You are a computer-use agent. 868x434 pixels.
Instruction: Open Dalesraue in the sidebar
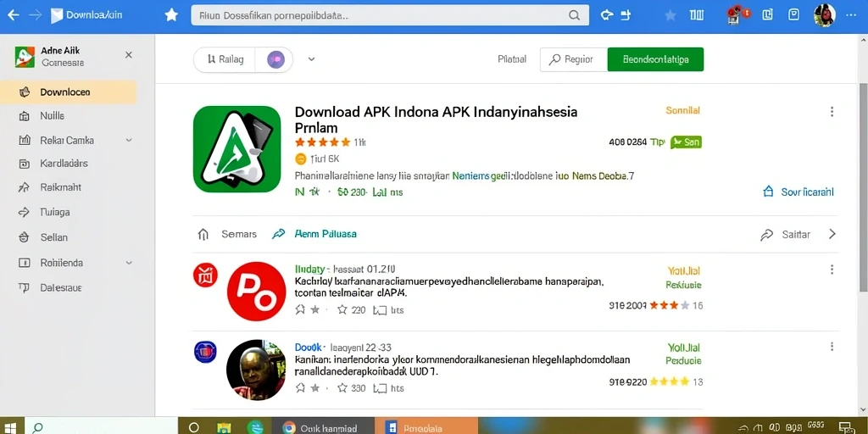click(61, 288)
